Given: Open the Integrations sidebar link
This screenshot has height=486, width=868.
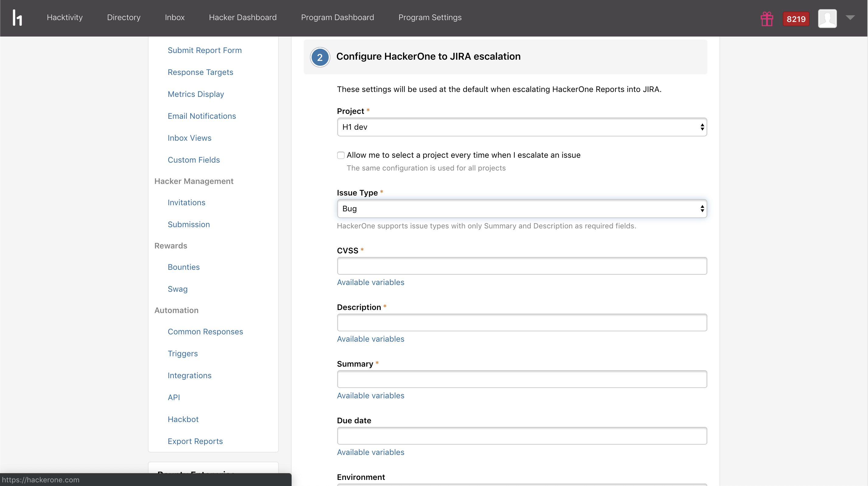Looking at the screenshot, I should pos(189,375).
